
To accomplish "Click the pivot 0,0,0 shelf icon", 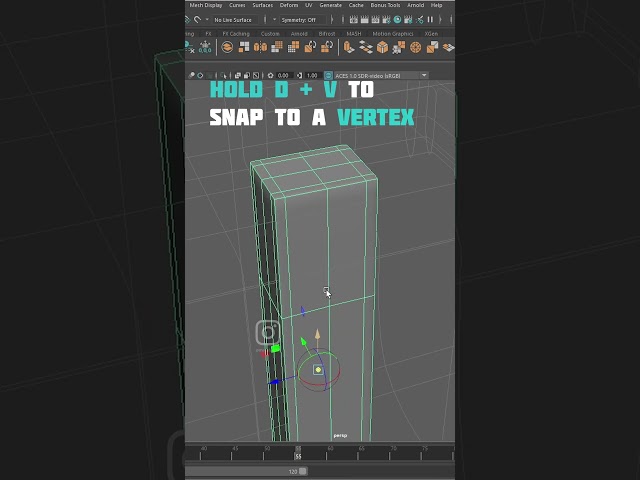I will point(205,47).
